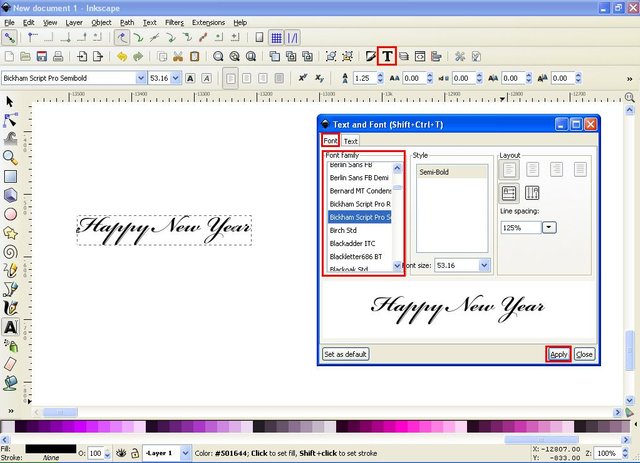
Task: Toggle italic style in text toolbar
Action: [207, 78]
